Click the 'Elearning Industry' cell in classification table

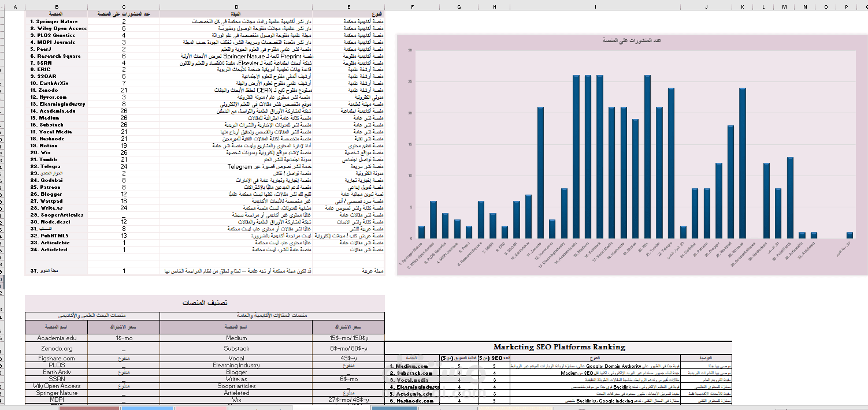point(236,365)
